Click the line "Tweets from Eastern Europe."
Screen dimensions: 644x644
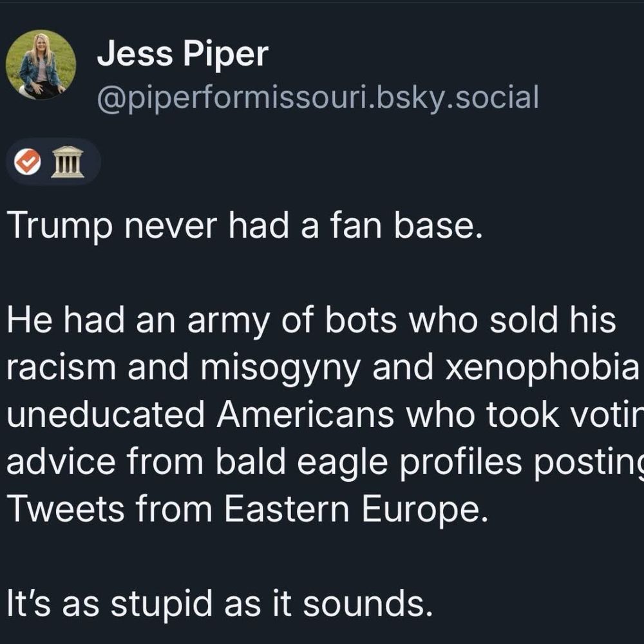(244, 509)
